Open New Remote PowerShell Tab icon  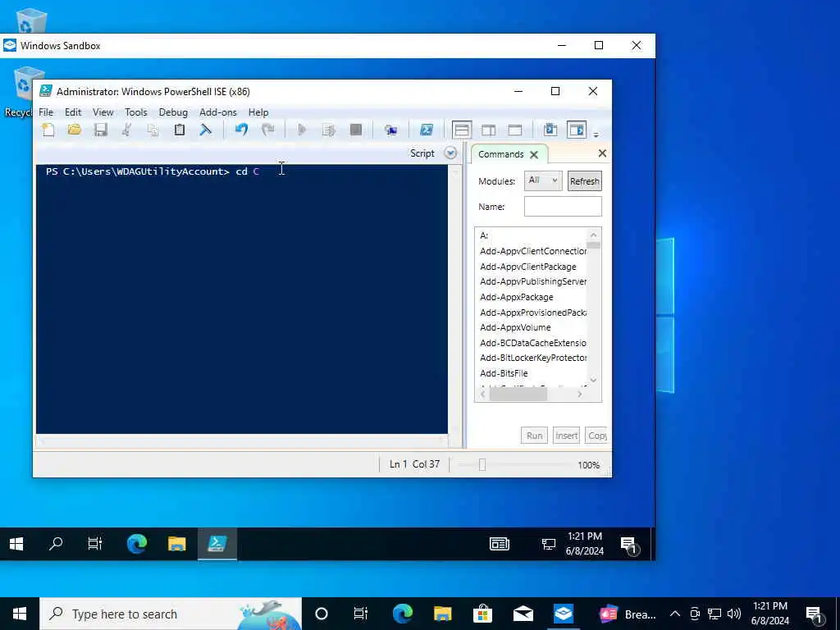(x=391, y=130)
